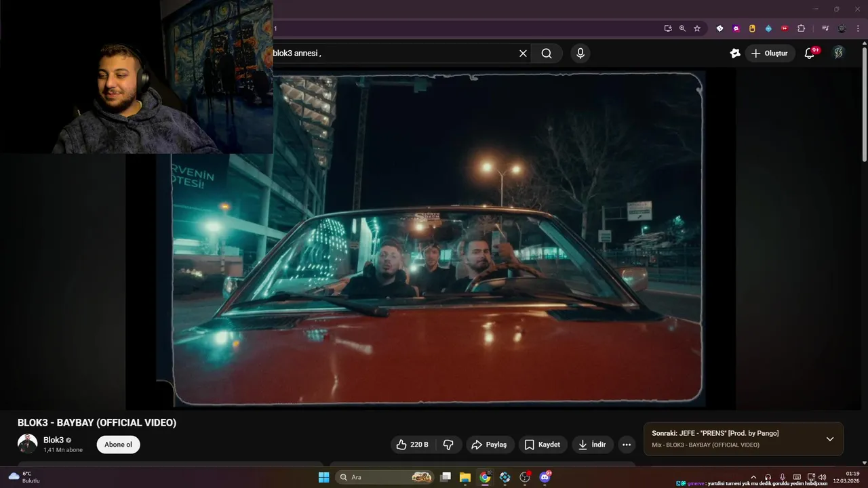The image size is (868, 488).
Task: Open the YouTube account avatar menu
Action: coord(839,53)
